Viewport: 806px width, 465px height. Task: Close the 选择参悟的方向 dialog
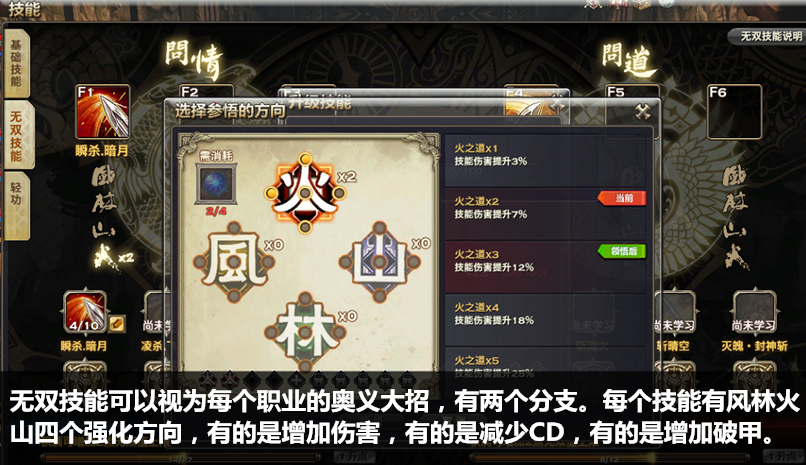pyautogui.click(x=643, y=111)
